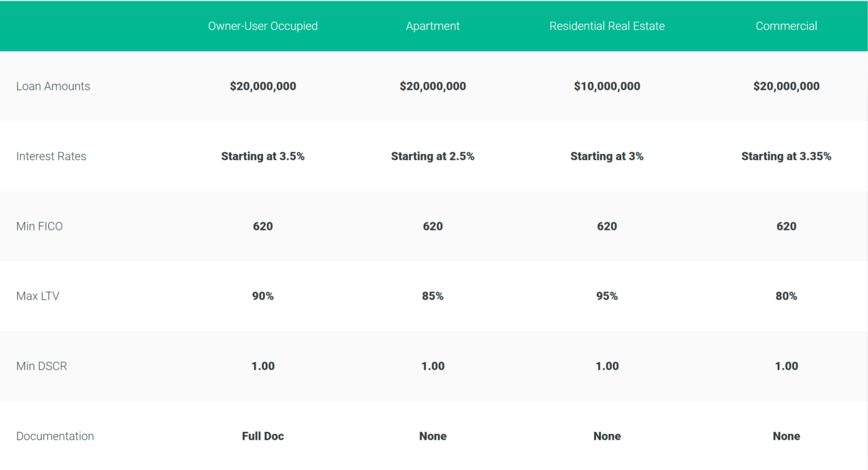
Task: Click the Starting at 2.5% rate
Action: 433,156
